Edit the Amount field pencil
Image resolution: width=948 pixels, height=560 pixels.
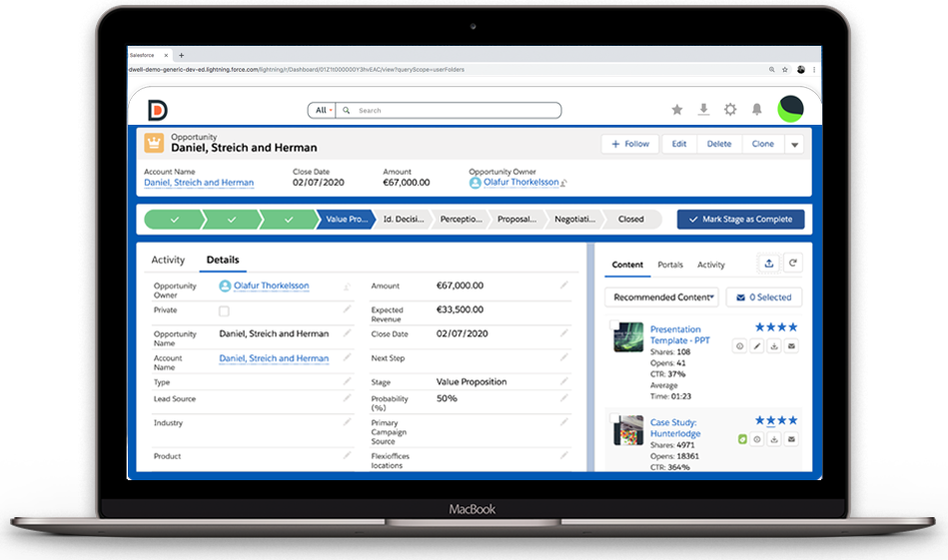[x=564, y=284]
